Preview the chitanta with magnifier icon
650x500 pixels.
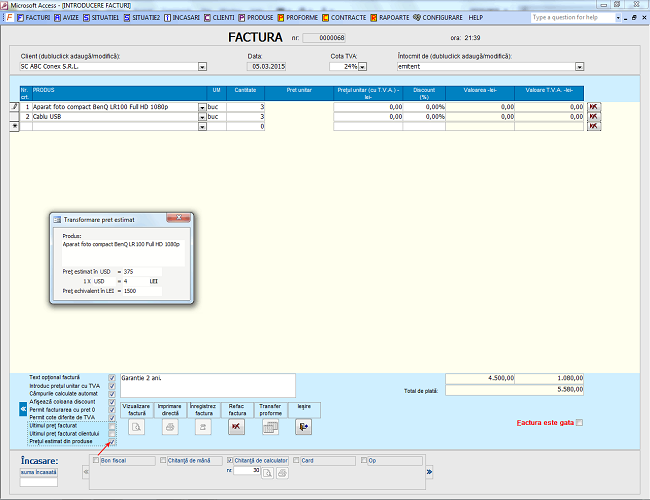click(268, 473)
